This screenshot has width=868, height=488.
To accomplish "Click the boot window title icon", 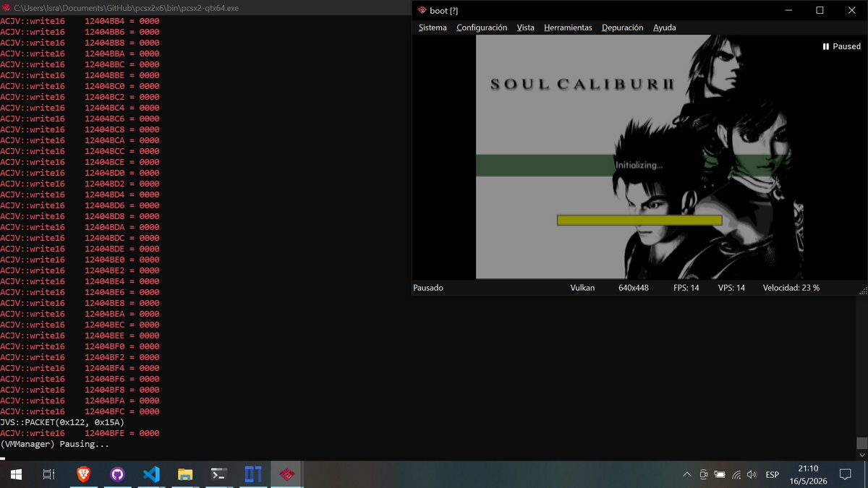I will tap(422, 10).
